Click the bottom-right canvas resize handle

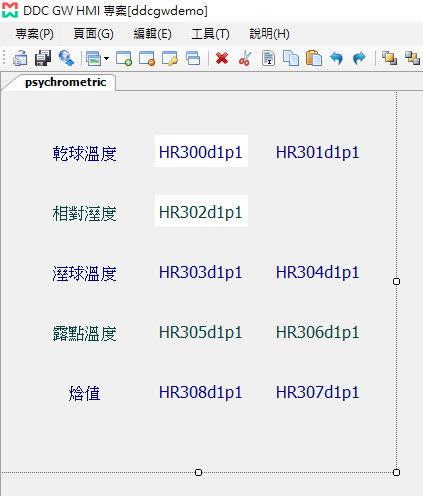396,472
